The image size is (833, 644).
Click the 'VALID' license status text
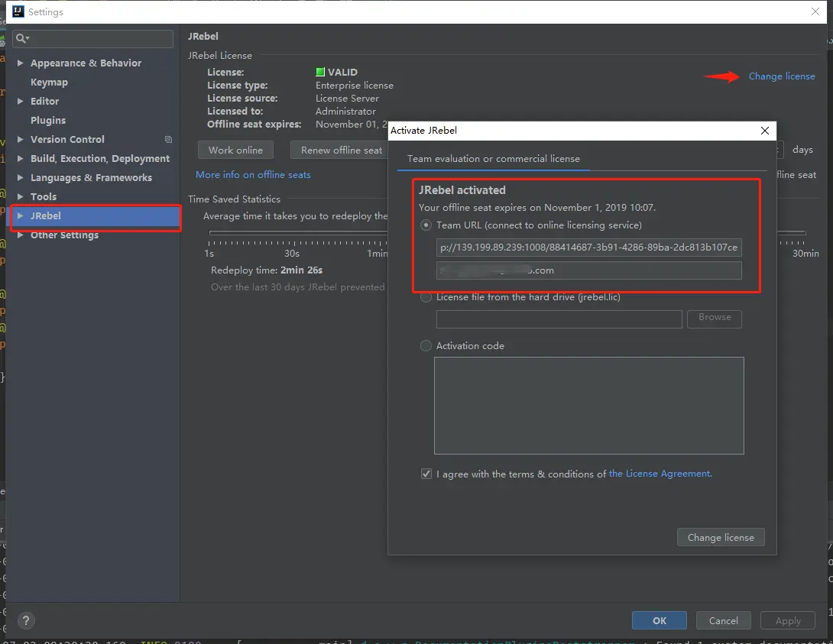[342, 73]
